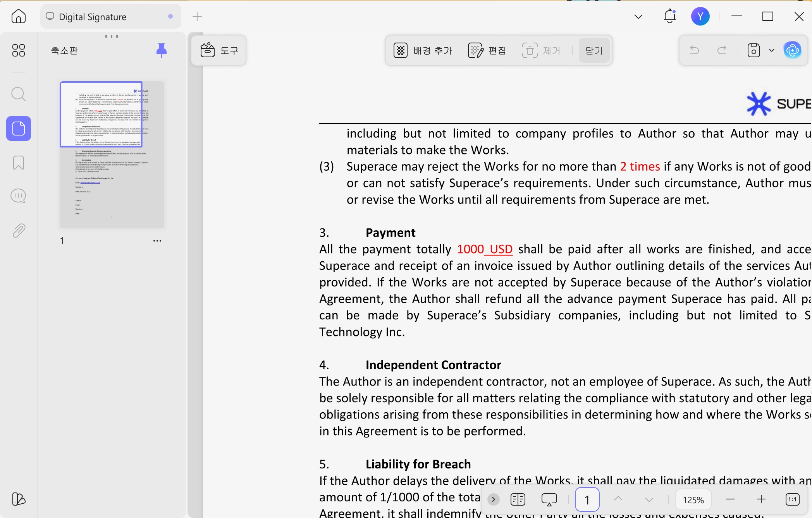Undo the last action
The image size is (812, 518).
click(x=695, y=50)
